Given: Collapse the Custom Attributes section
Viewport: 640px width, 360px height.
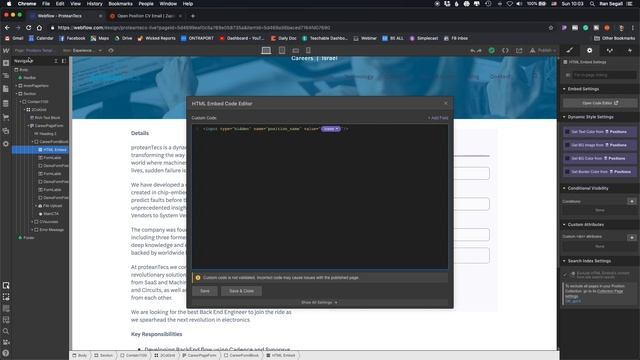Looking at the screenshot, I should click(x=564, y=224).
